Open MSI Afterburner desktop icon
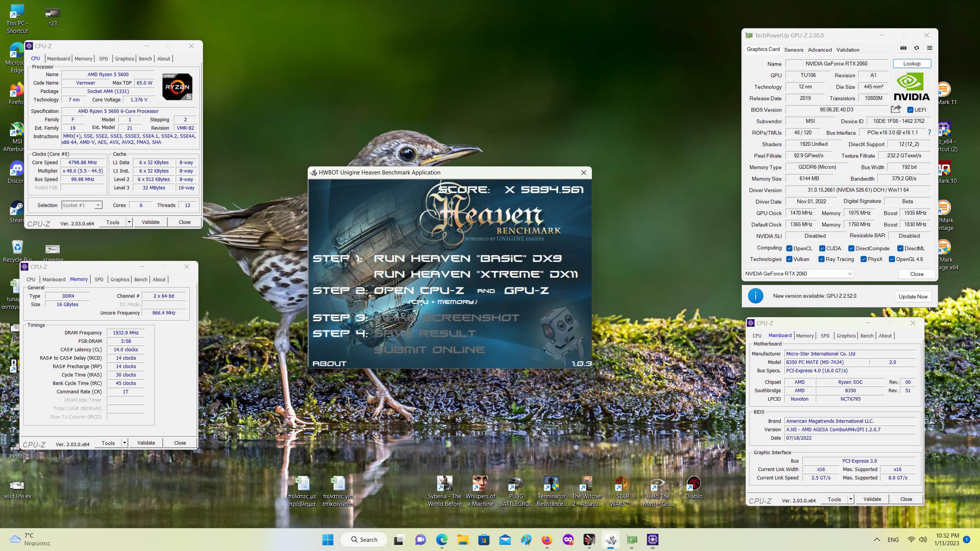Screen dimensions: 980x551 17,137
